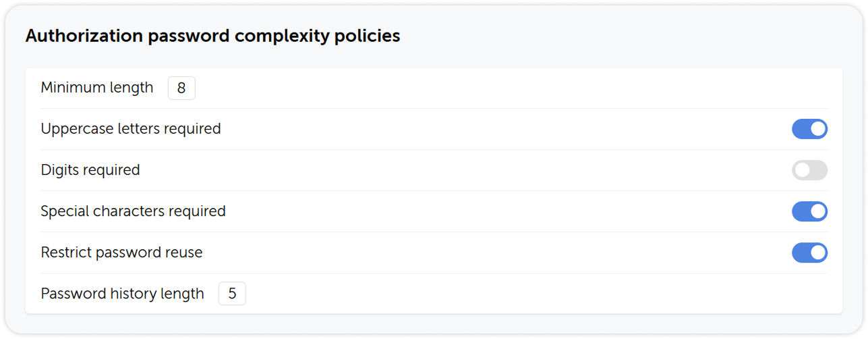This screenshot has width=868, height=339.
Task: Click the Uppercase letters required label
Action: [x=131, y=128]
